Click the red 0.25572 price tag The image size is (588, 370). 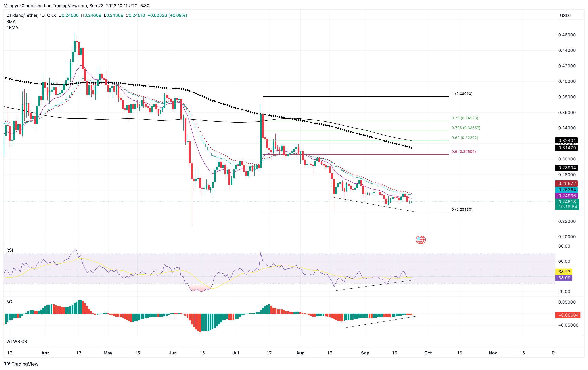click(x=566, y=183)
